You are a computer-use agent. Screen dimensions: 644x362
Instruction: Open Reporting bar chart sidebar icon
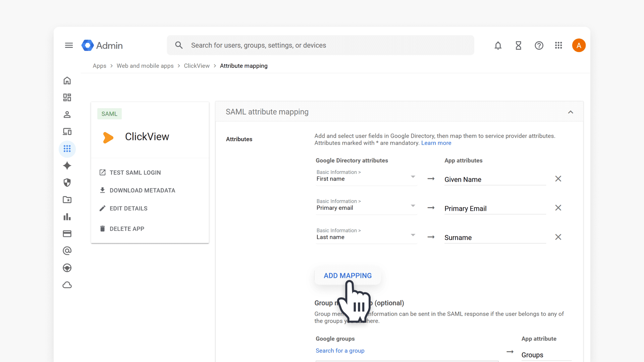click(x=67, y=217)
